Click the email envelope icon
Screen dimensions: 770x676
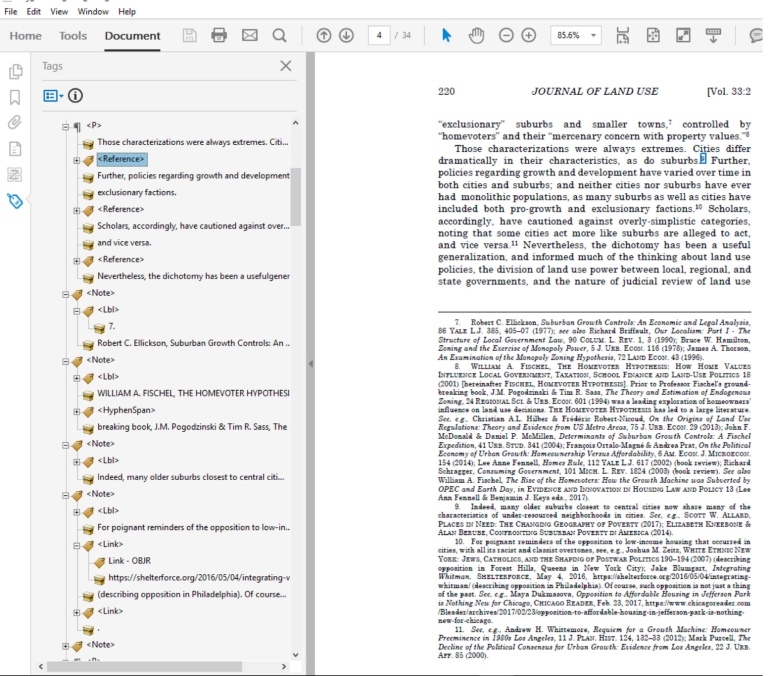click(x=249, y=35)
